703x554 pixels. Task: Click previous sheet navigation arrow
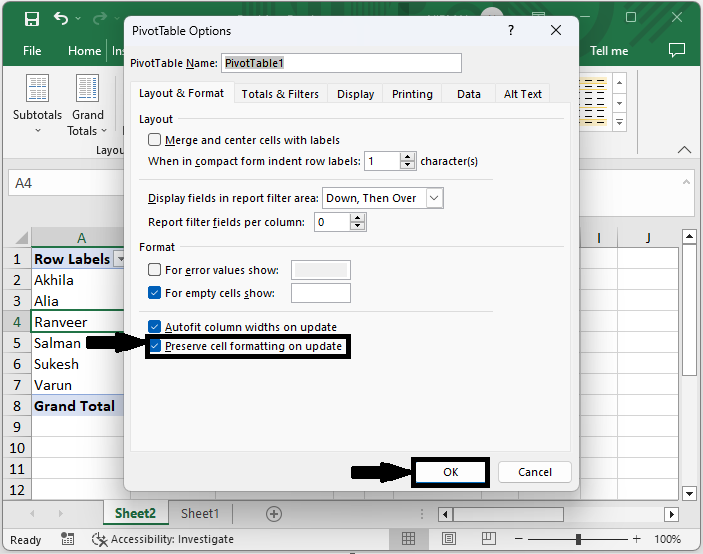pyautogui.click(x=32, y=514)
